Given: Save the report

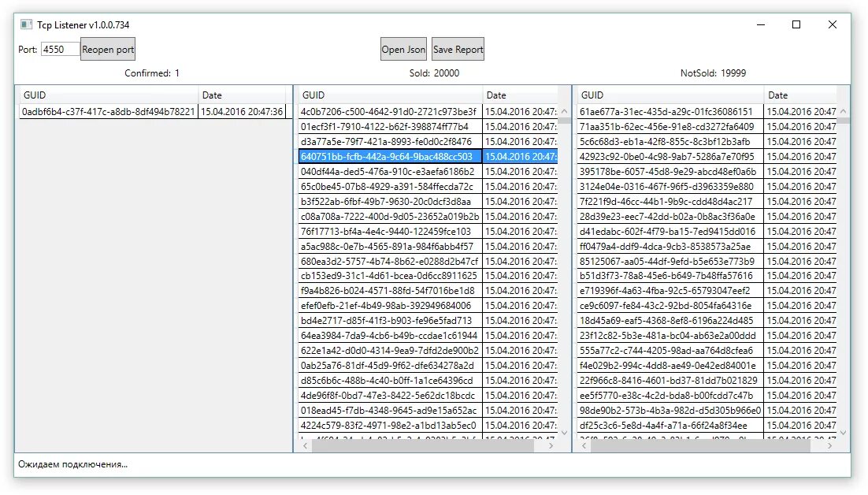Looking at the screenshot, I should 458,50.
